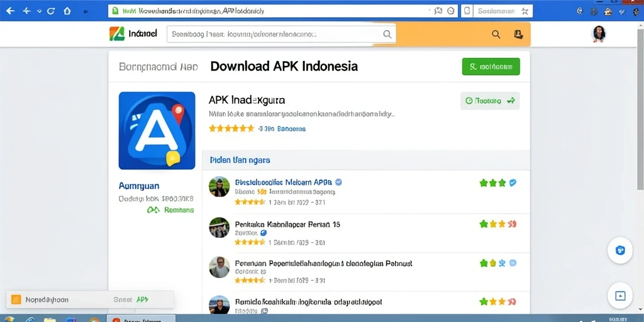Click the five-star rating under the app title
This screenshot has width=644, height=322.
click(x=231, y=128)
